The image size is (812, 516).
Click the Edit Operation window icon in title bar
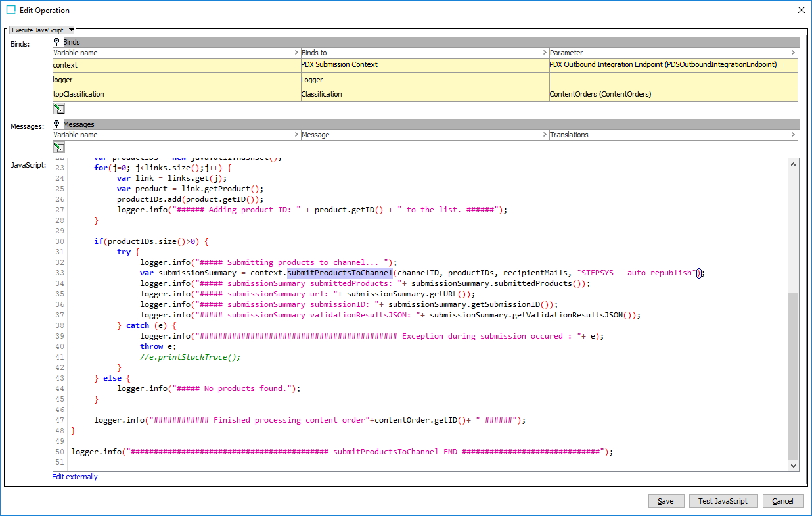tap(11, 10)
